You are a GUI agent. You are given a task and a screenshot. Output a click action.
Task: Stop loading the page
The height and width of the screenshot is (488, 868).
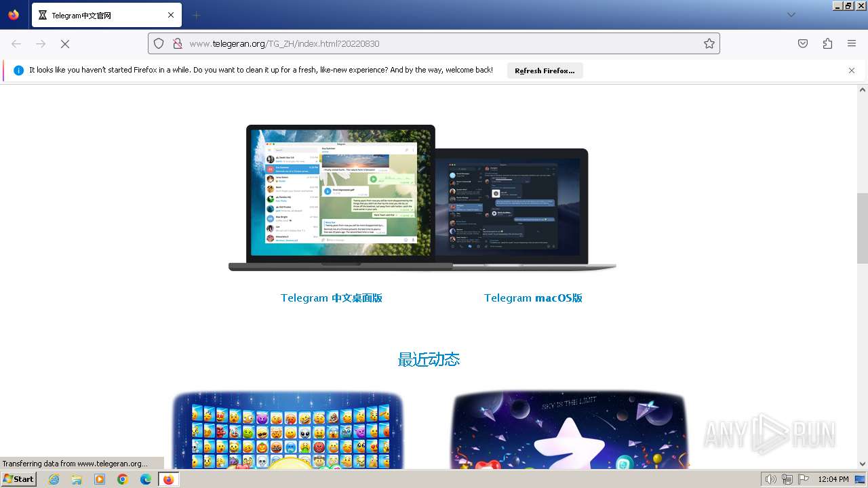65,43
